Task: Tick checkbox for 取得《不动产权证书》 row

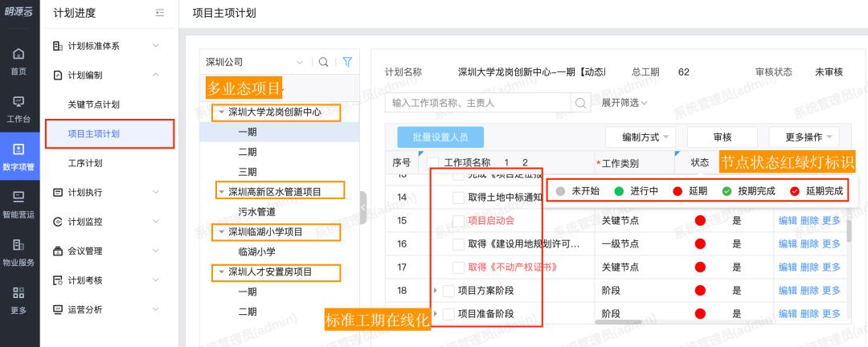Action: [458, 267]
